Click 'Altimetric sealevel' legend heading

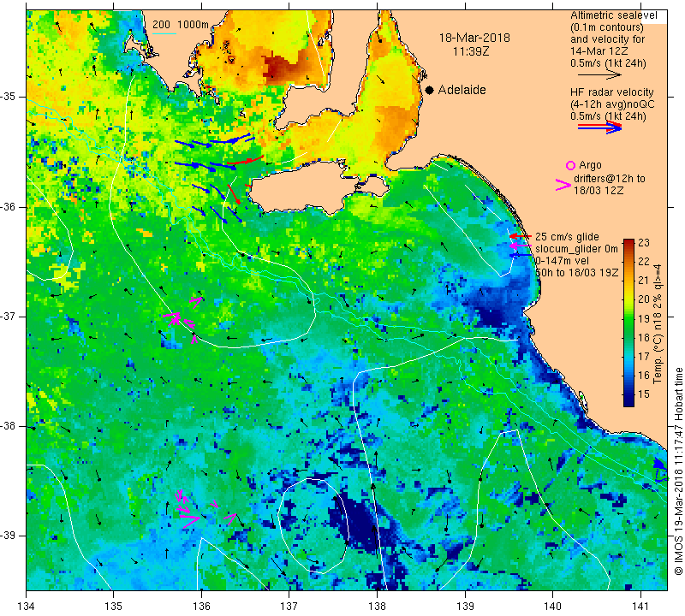(613, 15)
